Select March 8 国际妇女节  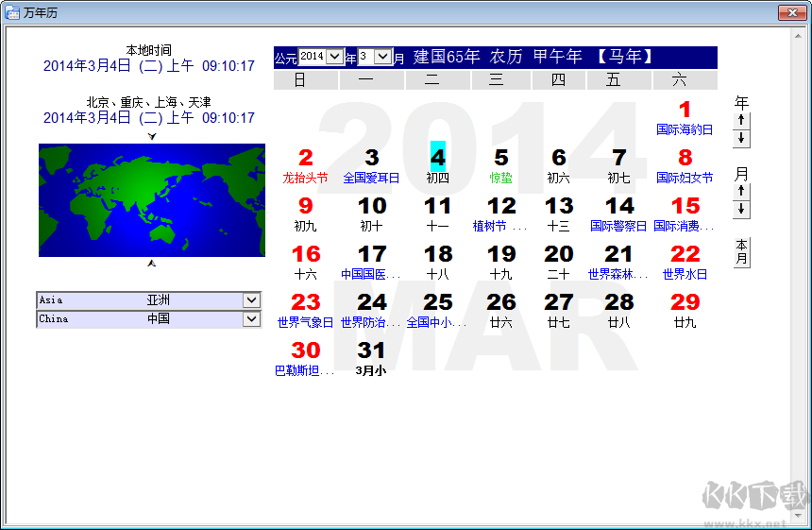pos(685,164)
